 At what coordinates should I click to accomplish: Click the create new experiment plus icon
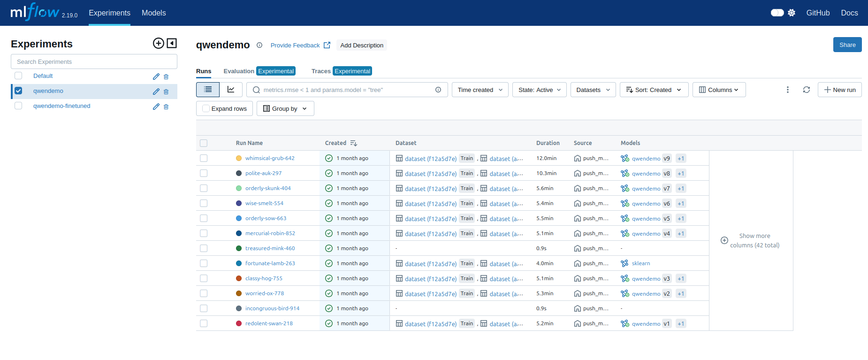coord(159,43)
